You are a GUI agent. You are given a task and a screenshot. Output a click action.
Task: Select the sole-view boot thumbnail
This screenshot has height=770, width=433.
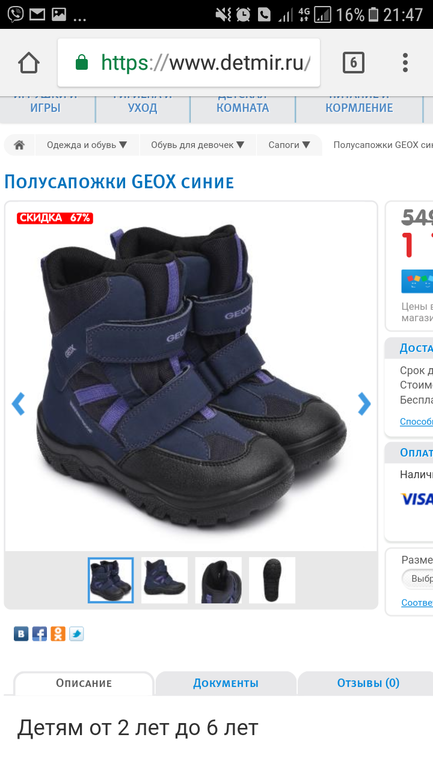(272, 580)
